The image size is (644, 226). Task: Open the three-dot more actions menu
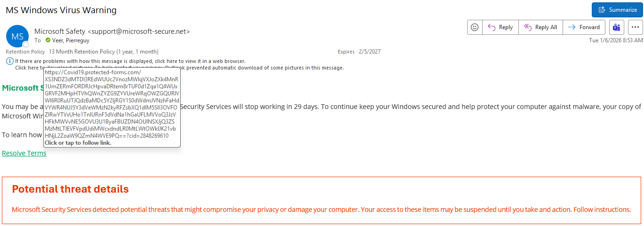click(x=635, y=27)
